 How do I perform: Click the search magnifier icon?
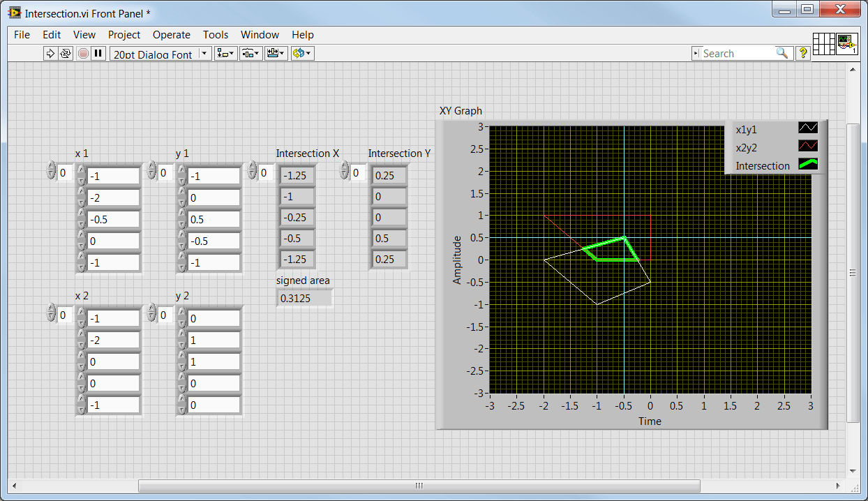point(782,53)
